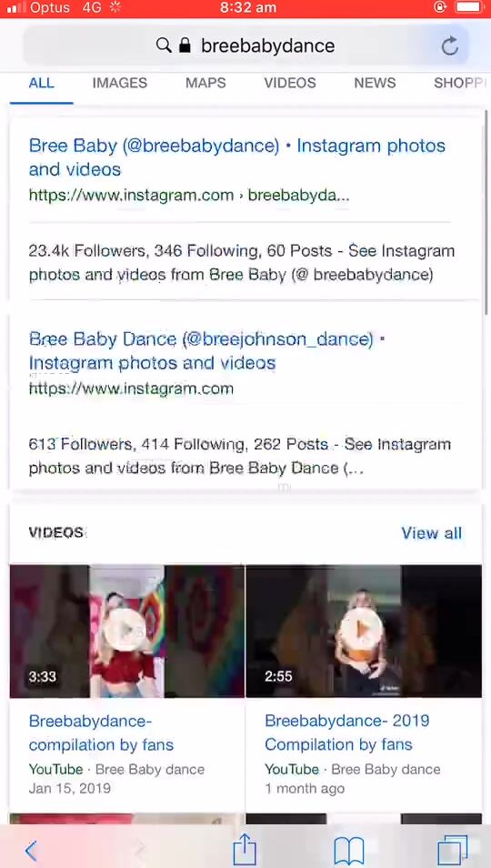Tap the padlock icon in address bar
The height and width of the screenshot is (868, 491).
(185, 45)
